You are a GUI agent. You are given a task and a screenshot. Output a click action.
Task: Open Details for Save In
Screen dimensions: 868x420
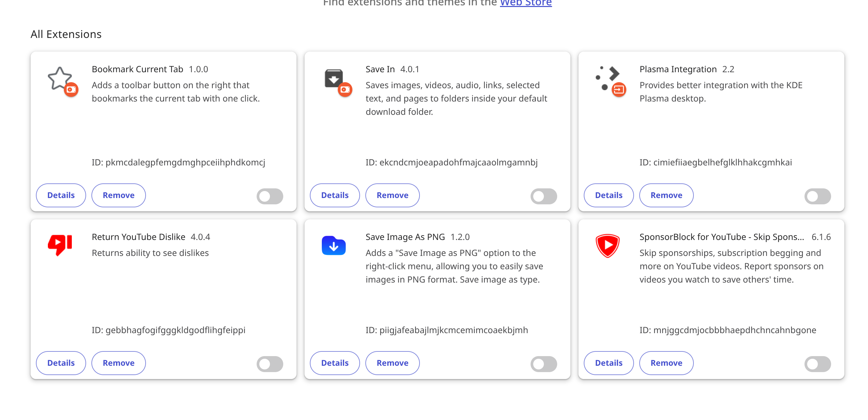click(x=335, y=195)
